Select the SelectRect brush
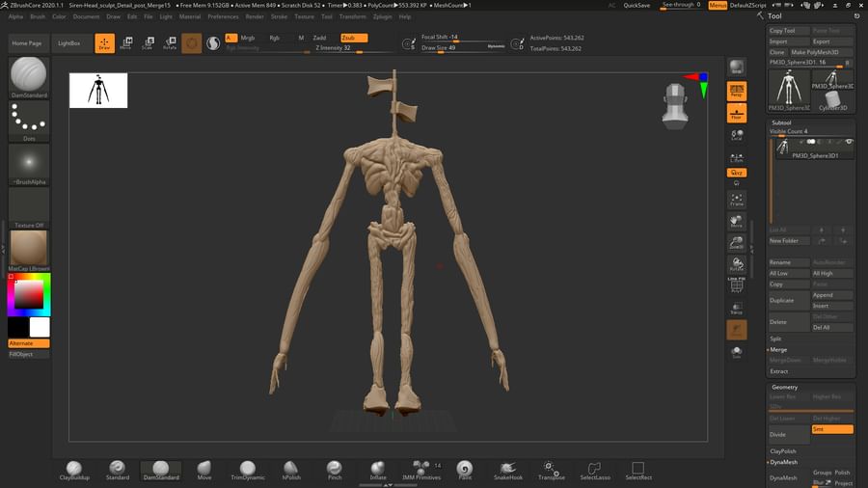 click(638, 471)
